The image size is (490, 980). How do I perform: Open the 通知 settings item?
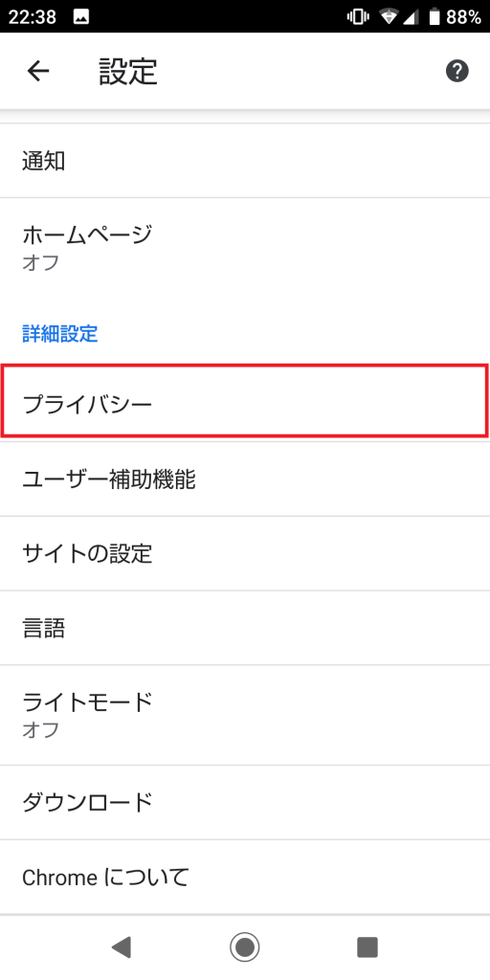[x=245, y=161]
